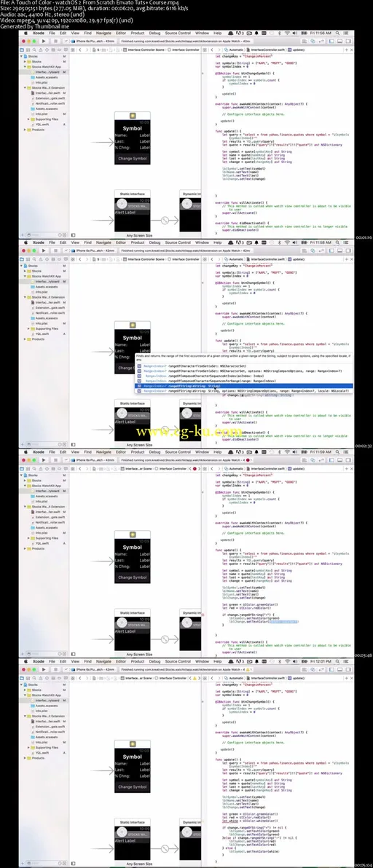Choose rangeOfComposedCharacterSequencesForRange completion, 11:58 AM frame

point(244,381)
